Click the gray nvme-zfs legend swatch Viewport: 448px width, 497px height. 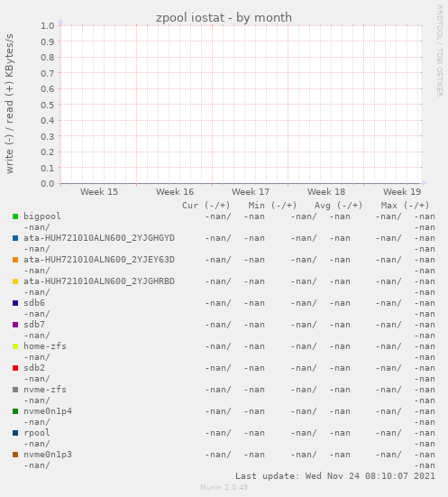click(15, 390)
